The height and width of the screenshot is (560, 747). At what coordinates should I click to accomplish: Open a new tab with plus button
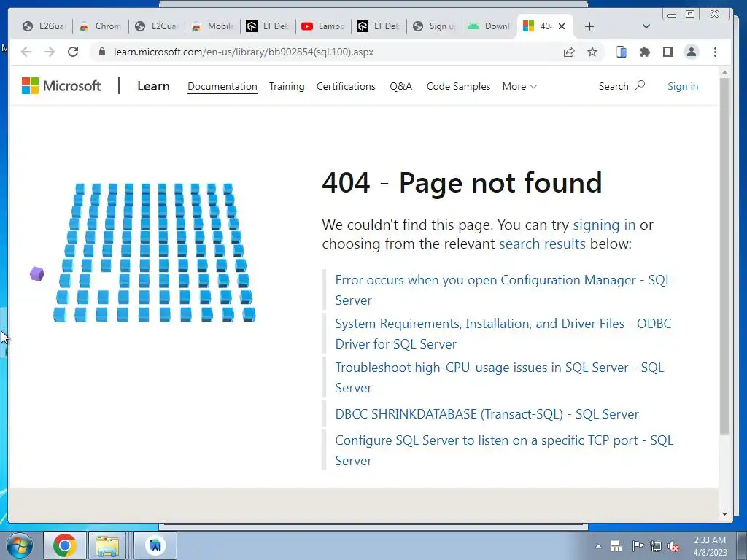click(589, 26)
